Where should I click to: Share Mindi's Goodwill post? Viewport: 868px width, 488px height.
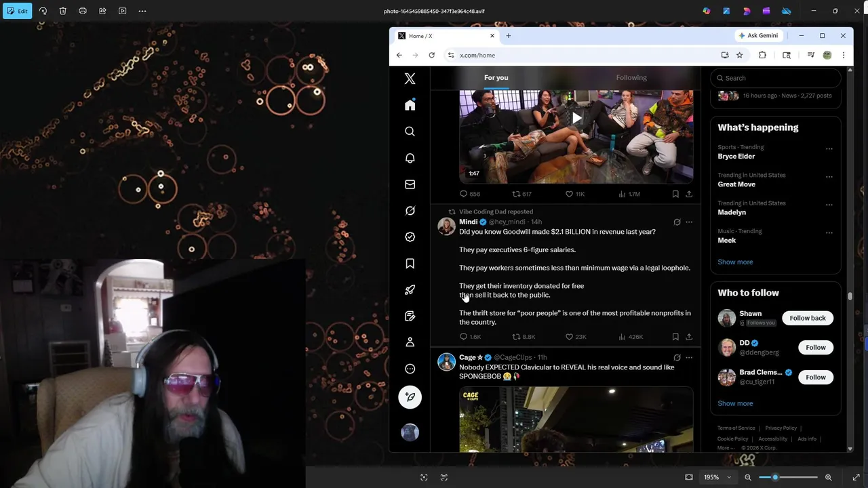[x=689, y=337]
